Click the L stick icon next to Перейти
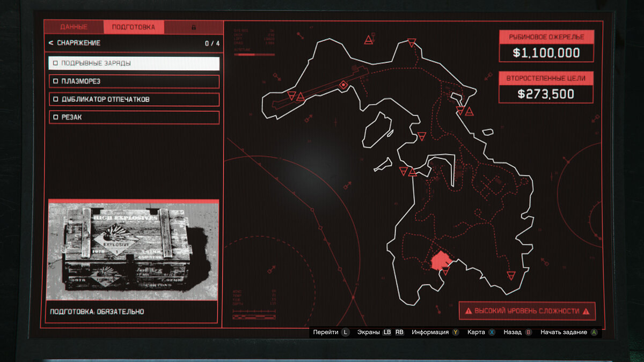Screen dimensions: 644x362 (345, 333)
